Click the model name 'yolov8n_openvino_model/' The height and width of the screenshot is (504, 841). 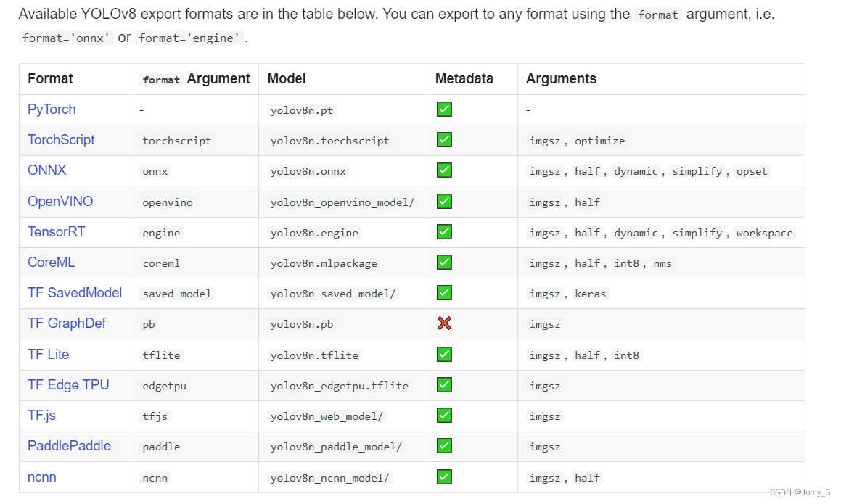(342, 202)
